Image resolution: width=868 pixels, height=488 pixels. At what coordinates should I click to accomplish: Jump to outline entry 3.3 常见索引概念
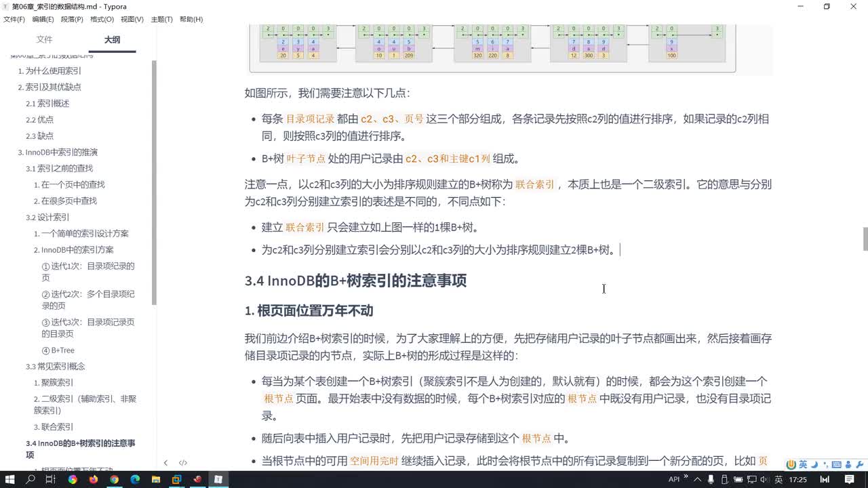pos(56,366)
